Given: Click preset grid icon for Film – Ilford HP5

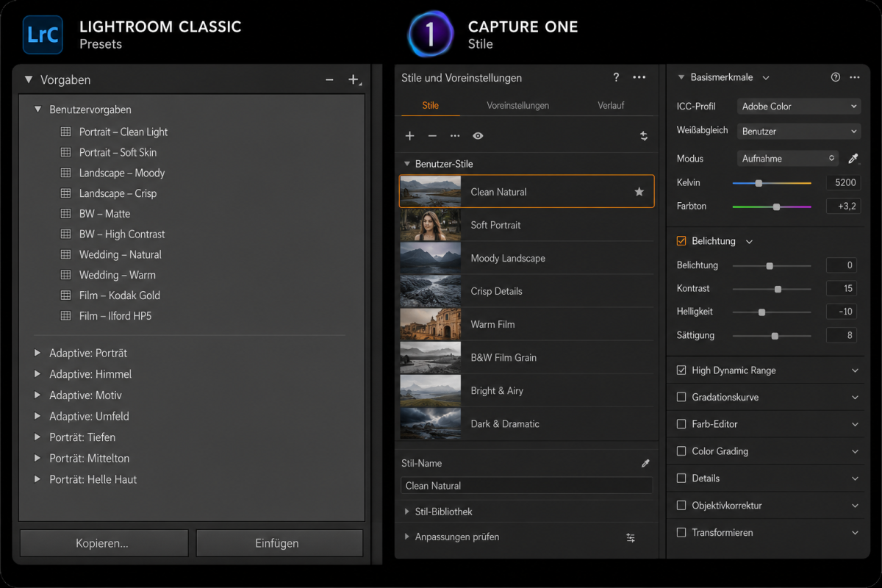Looking at the screenshot, I should point(65,315).
